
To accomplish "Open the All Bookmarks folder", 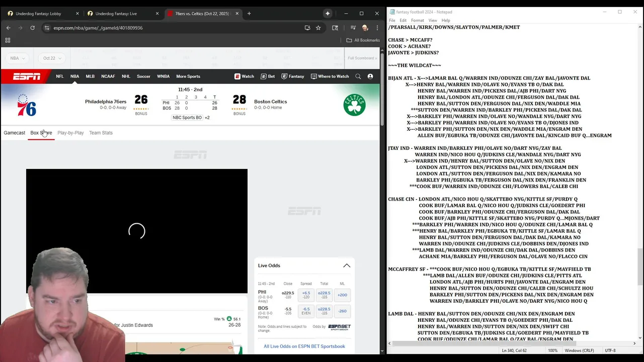I will 363,40.
